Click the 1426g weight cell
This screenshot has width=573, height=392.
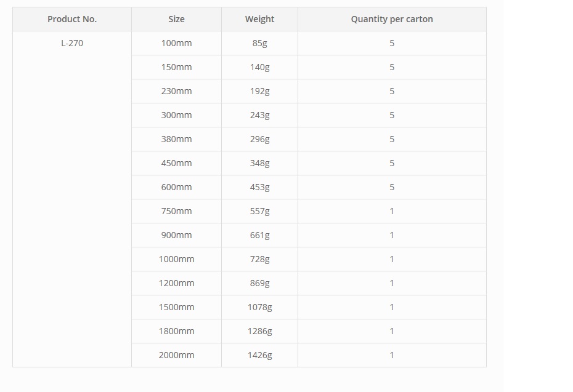259,355
